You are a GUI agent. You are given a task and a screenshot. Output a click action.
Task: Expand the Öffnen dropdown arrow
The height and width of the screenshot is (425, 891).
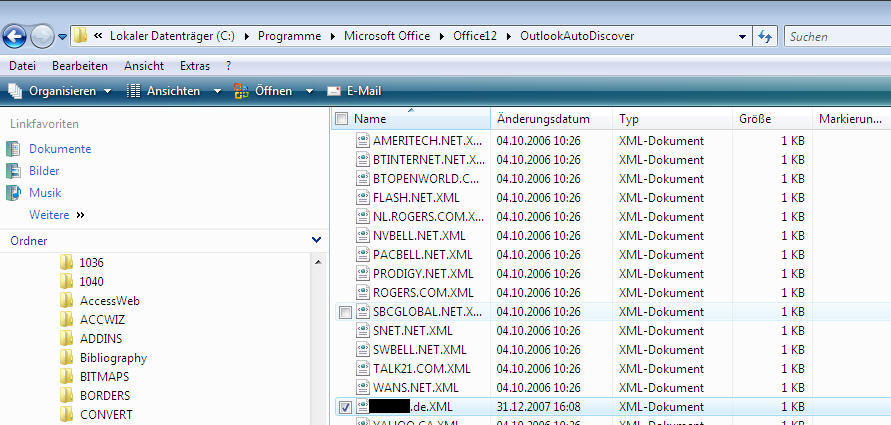[309, 91]
